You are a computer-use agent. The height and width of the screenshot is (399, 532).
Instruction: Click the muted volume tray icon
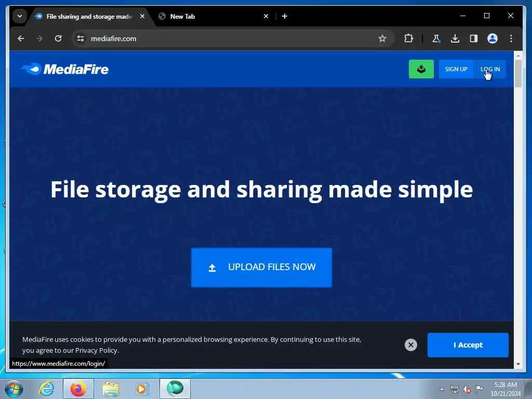click(x=467, y=390)
